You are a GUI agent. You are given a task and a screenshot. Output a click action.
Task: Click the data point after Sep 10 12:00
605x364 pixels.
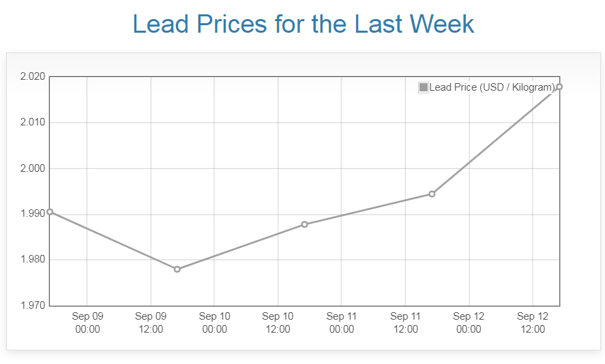point(305,224)
